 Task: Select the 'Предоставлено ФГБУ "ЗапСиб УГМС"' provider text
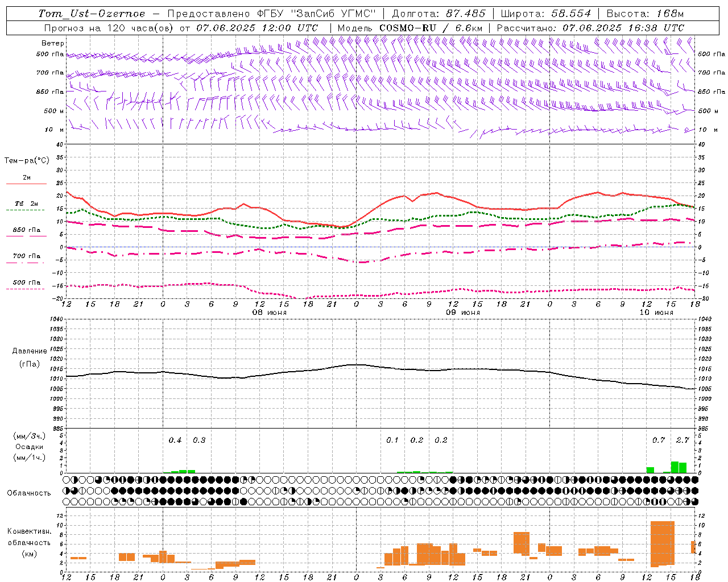[x=272, y=14]
